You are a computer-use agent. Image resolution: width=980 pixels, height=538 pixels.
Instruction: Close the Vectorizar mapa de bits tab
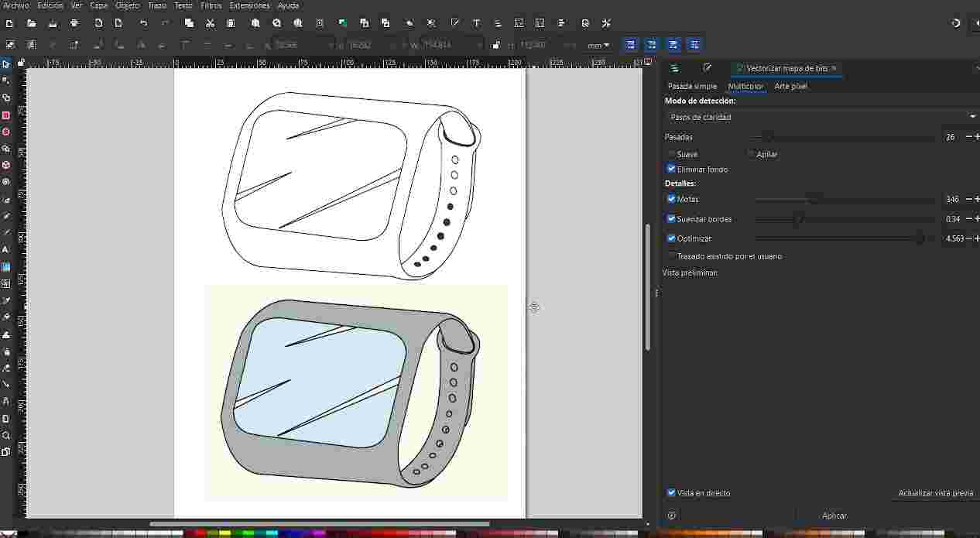click(x=834, y=68)
